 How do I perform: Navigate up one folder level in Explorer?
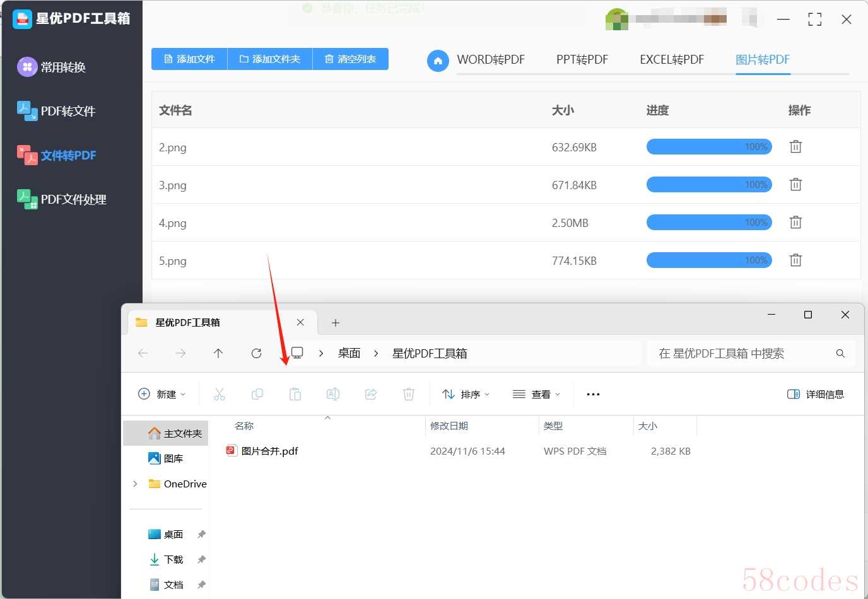(x=218, y=353)
